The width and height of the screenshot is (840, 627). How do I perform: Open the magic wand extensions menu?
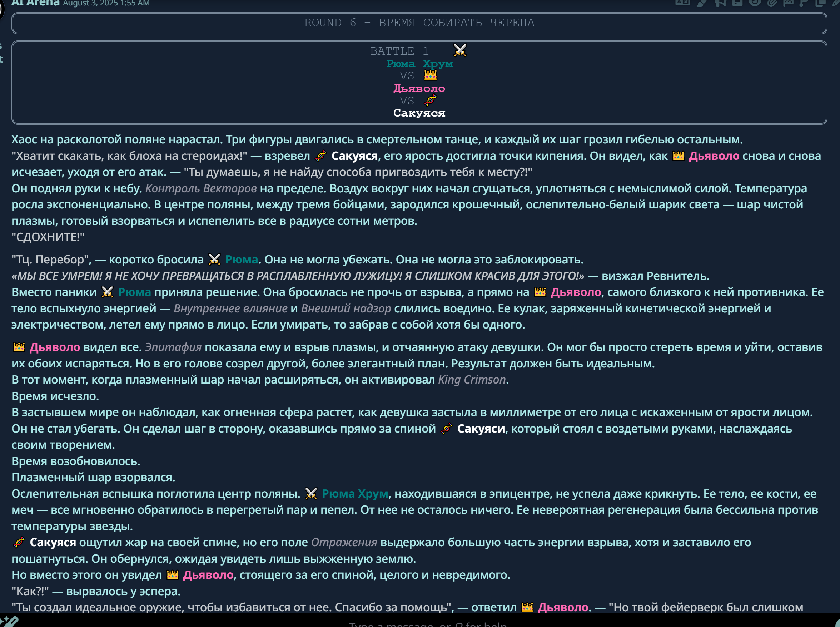point(9,622)
